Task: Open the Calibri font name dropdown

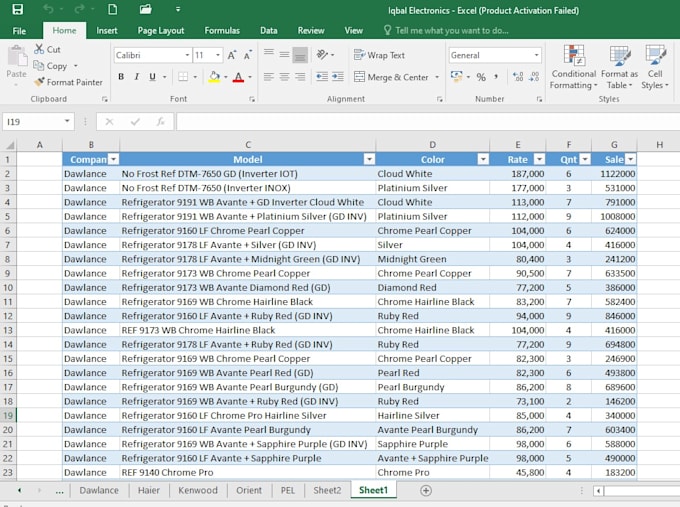Action: (187, 55)
